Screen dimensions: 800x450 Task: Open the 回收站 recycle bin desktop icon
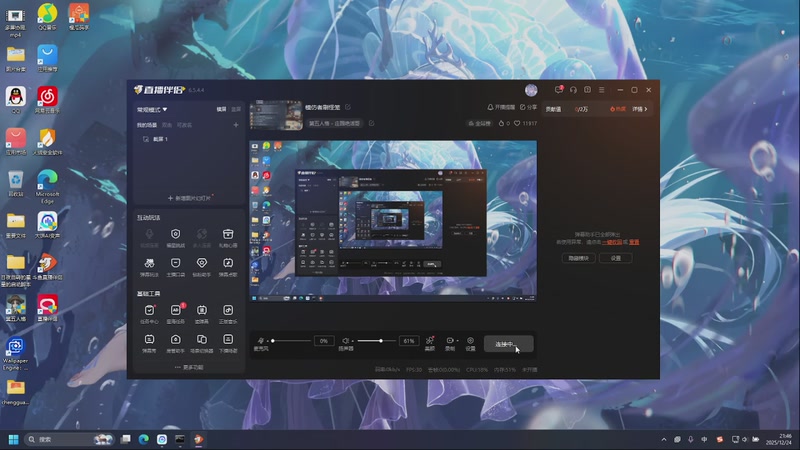point(15,184)
